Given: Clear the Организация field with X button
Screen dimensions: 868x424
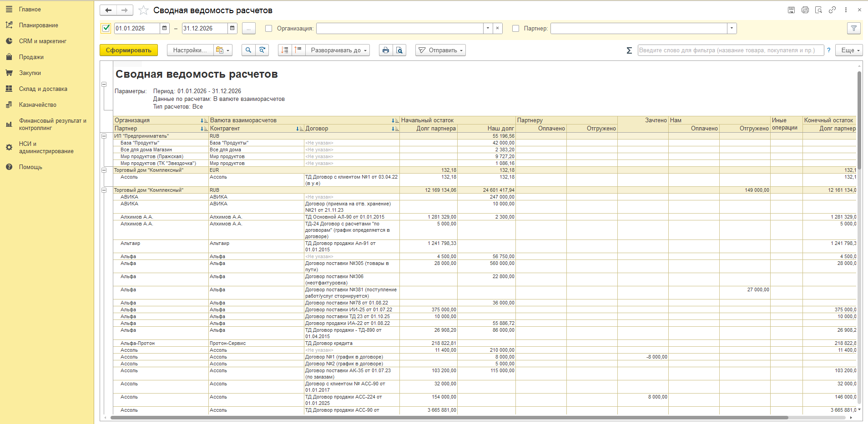Looking at the screenshot, I should coord(498,28).
